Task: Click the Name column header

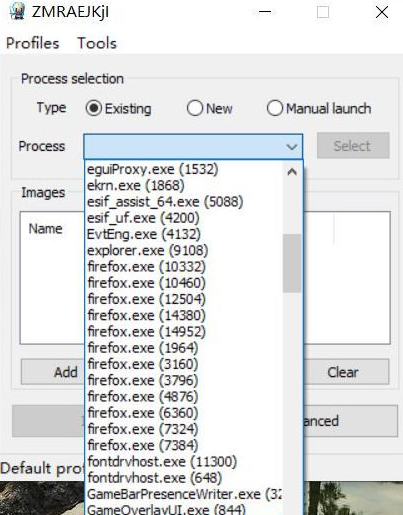Action: (x=46, y=229)
